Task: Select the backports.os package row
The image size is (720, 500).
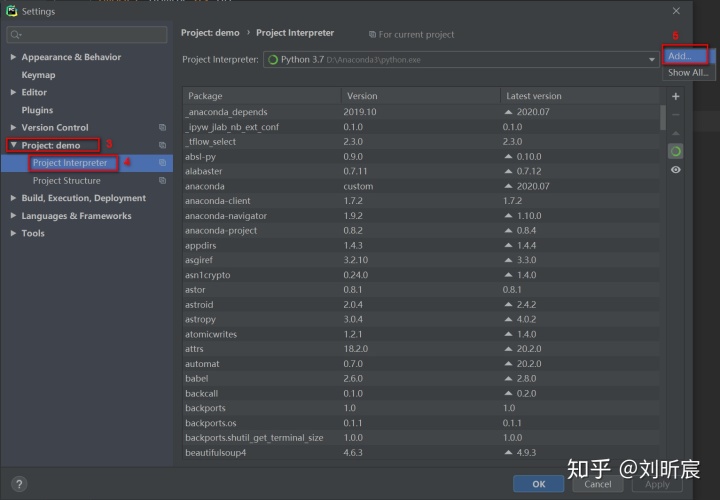Action: pyautogui.click(x=421, y=423)
